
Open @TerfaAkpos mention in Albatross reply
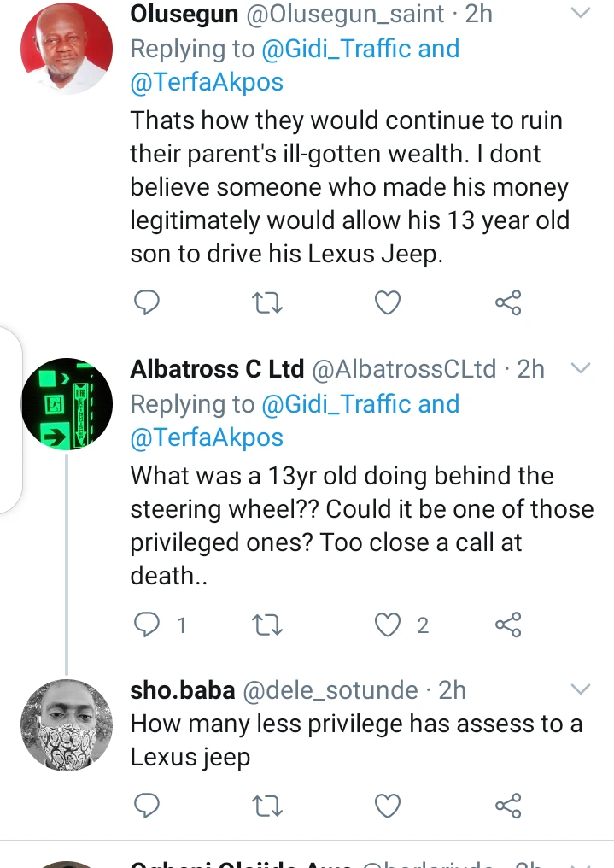point(207,437)
